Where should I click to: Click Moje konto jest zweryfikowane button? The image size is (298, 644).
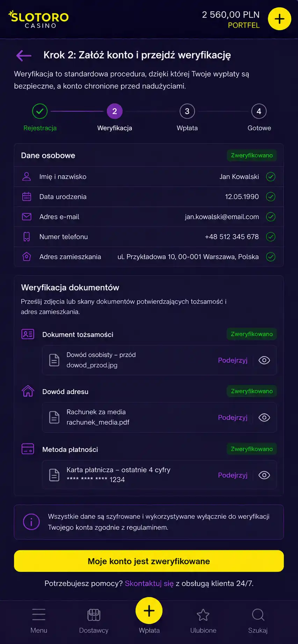click(x=149, y=561)
